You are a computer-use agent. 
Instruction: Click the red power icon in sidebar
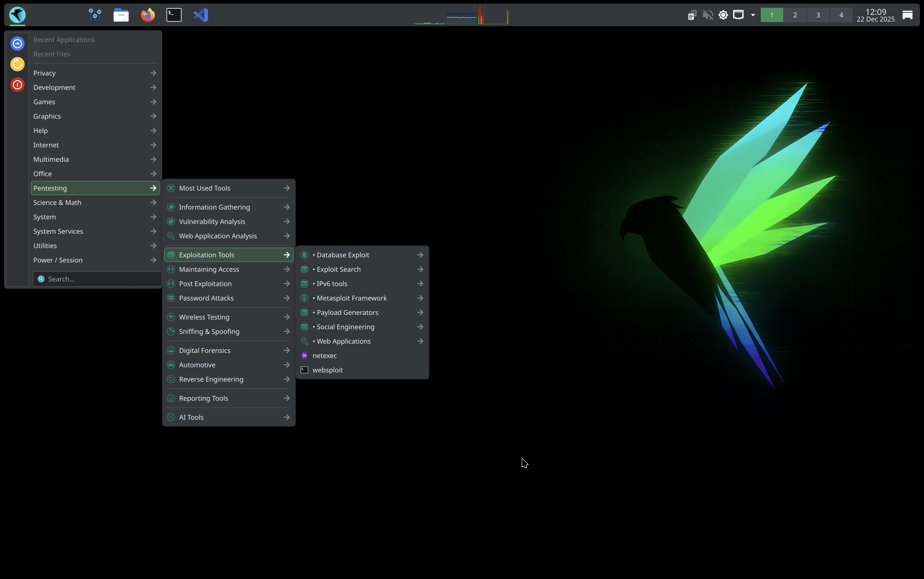[17, 85]
